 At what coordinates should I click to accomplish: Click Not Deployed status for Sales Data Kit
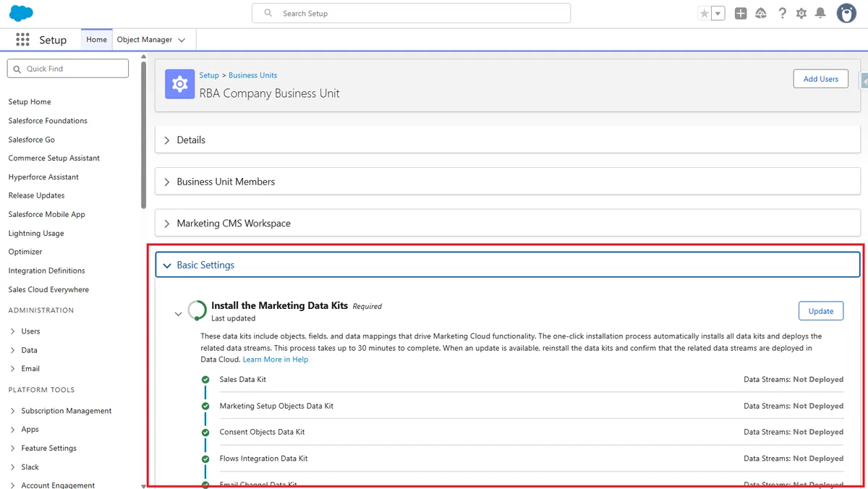[x=818, y=379]
